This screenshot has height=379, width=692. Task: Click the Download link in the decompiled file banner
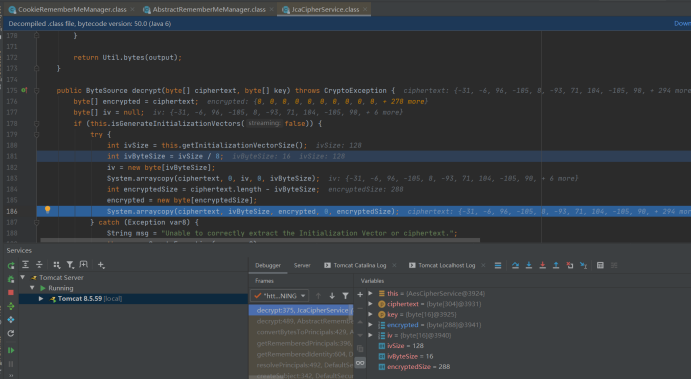pyautogui.click(x=683, y=23)
